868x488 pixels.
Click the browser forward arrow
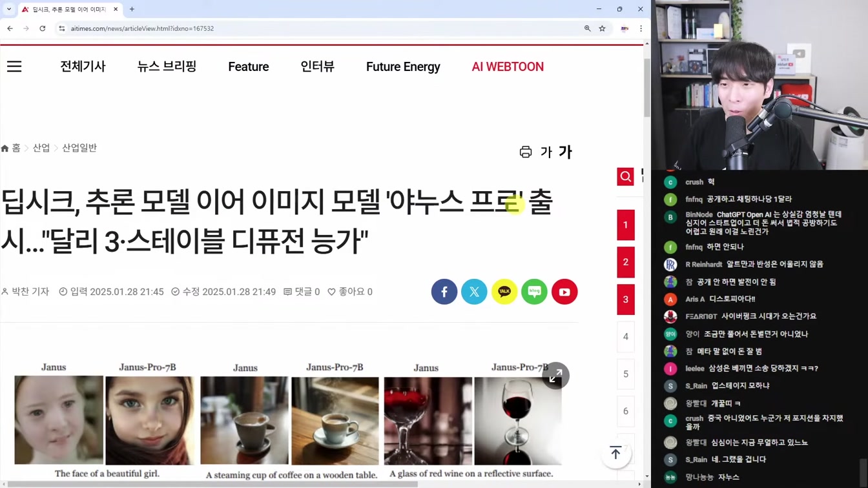[26, 28]
